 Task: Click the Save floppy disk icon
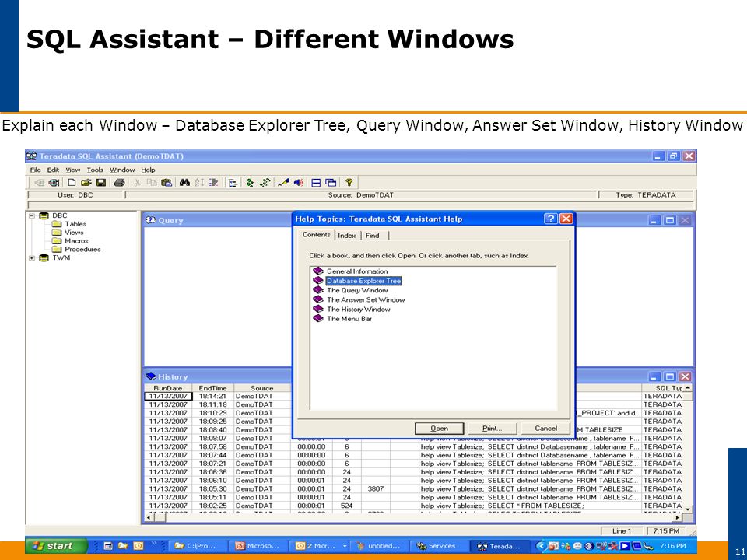point(101,182)
